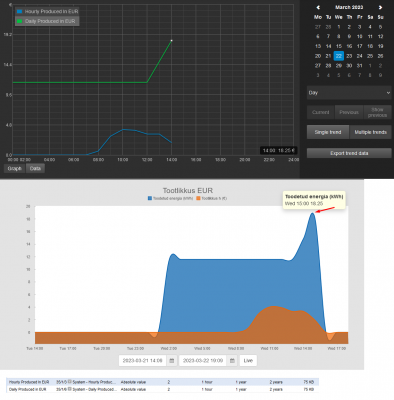This screenshot has height=400, width=394.
Task: Select March 31 in the calendar
Action: [x=359, y=65]
